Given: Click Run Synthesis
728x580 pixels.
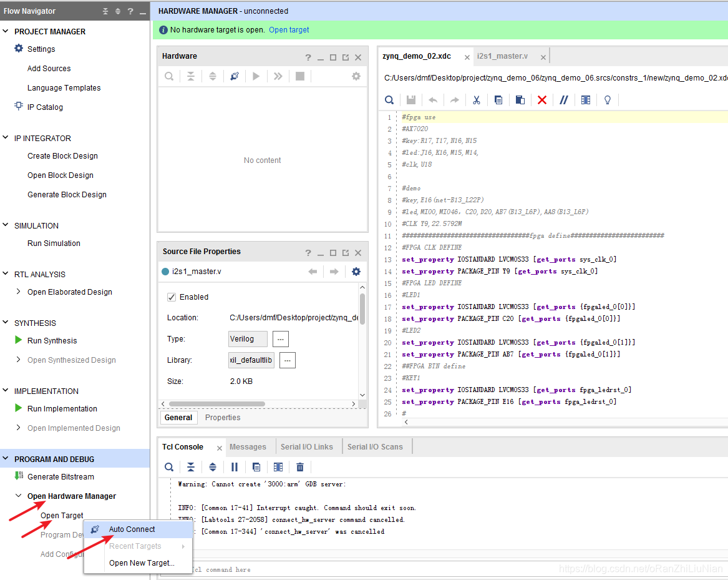Looking at the screenshot, I should (x=52, y=341).
